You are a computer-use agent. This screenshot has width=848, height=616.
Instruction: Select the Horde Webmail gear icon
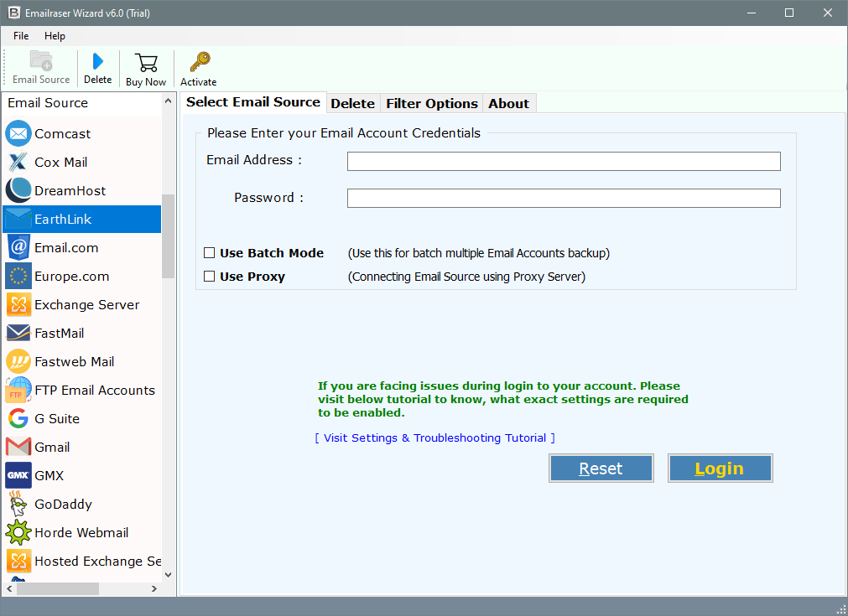tap(18, 533)
